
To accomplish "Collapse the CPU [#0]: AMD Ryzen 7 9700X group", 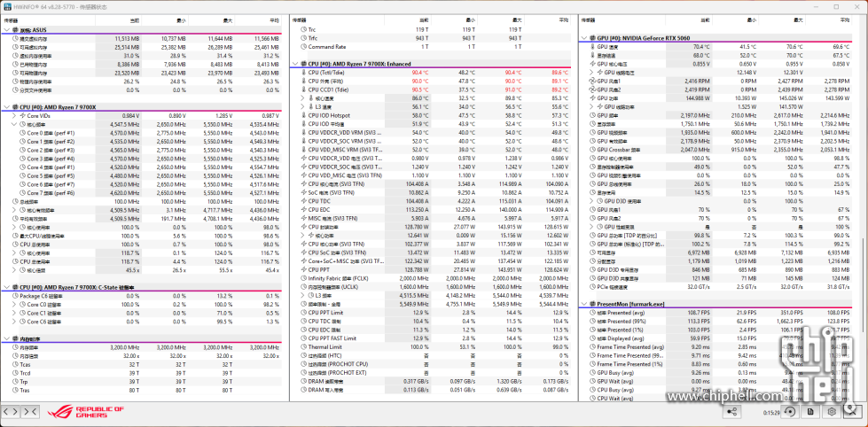I will click(6, 106).
